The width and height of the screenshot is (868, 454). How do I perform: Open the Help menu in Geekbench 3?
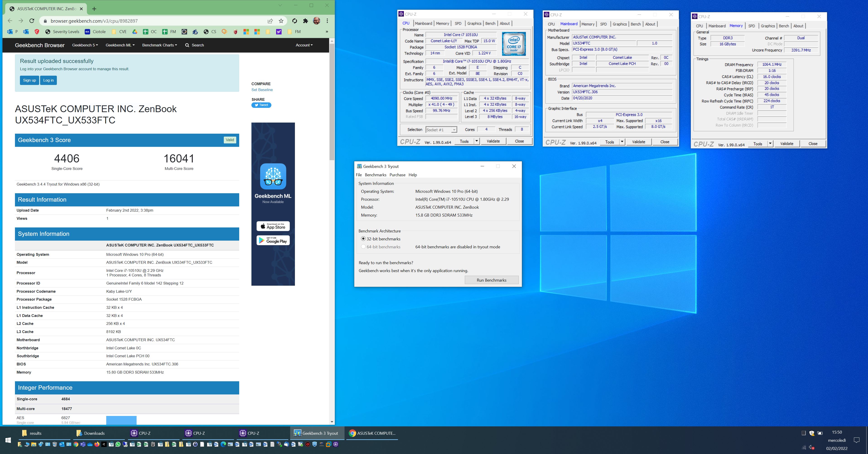tap(412, 175)
